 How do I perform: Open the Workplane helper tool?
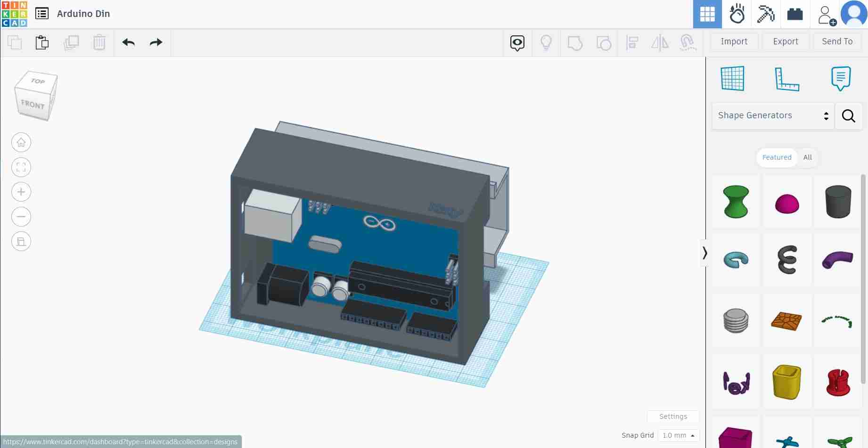coord(731,78)
